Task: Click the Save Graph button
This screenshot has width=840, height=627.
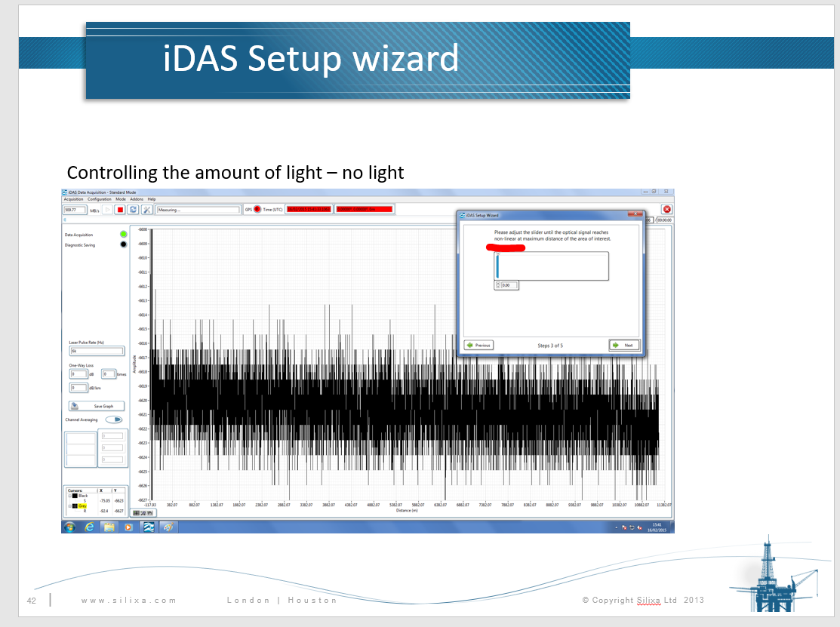Action: click(97, 406)
